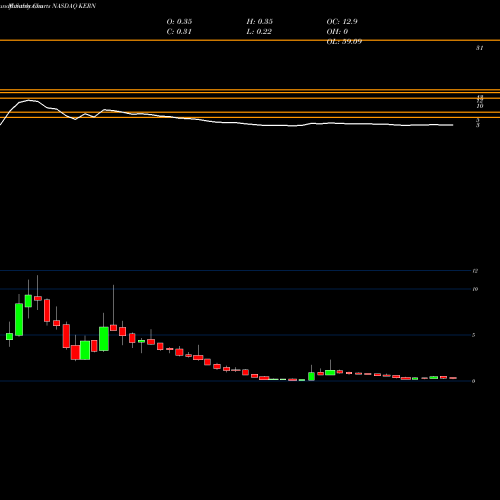Select the 'C: 0.31' close value

[x=179, y=32]
